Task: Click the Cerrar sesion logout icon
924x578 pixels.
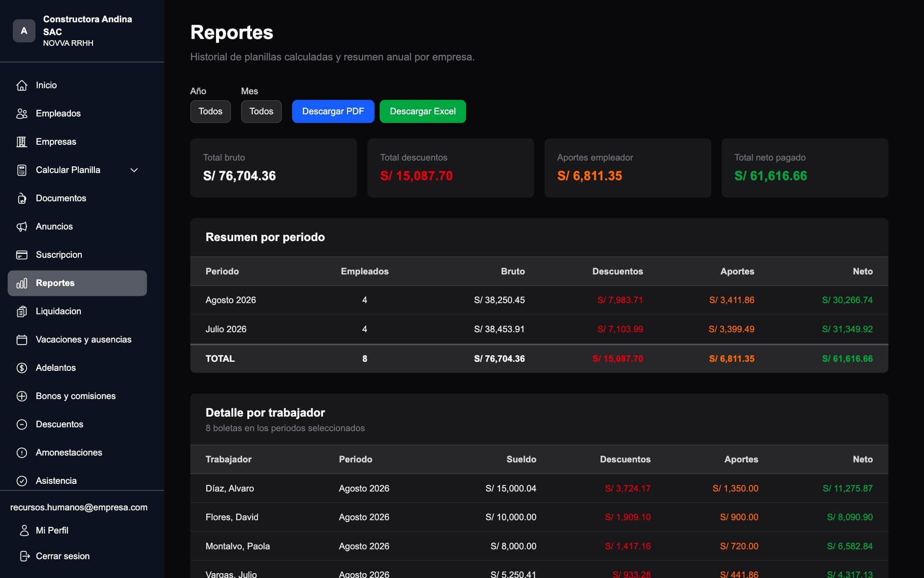Action: click(24, 556)
